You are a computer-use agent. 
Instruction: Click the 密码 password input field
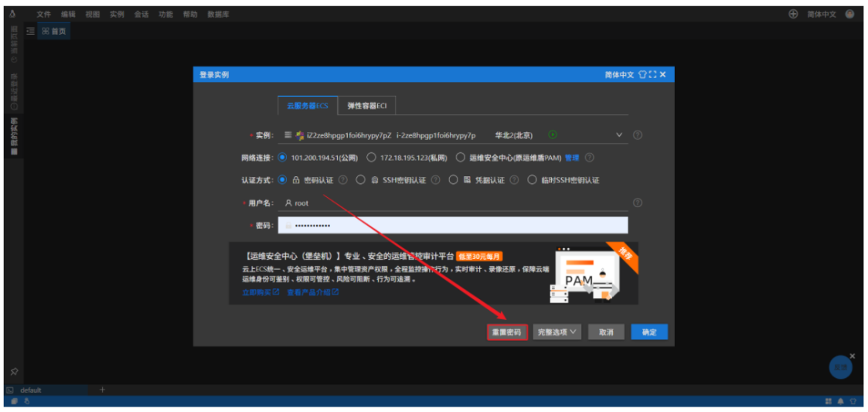click(x=453, y=226)
